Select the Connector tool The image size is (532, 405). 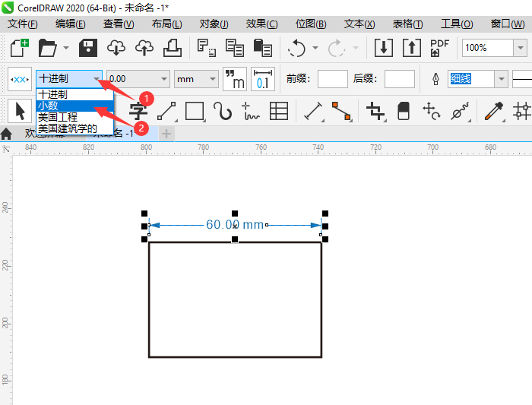[x=341, y=111]
